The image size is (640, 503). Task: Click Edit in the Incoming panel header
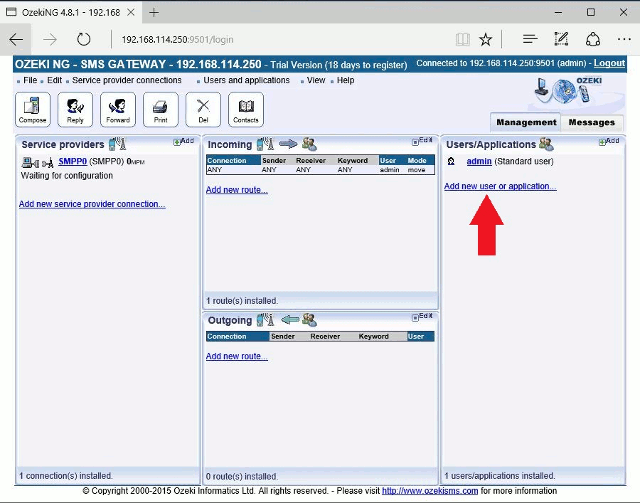click(422, 141)
